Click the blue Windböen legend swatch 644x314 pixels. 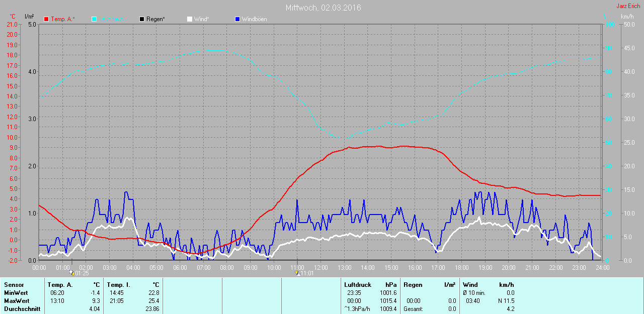(238, 19)
